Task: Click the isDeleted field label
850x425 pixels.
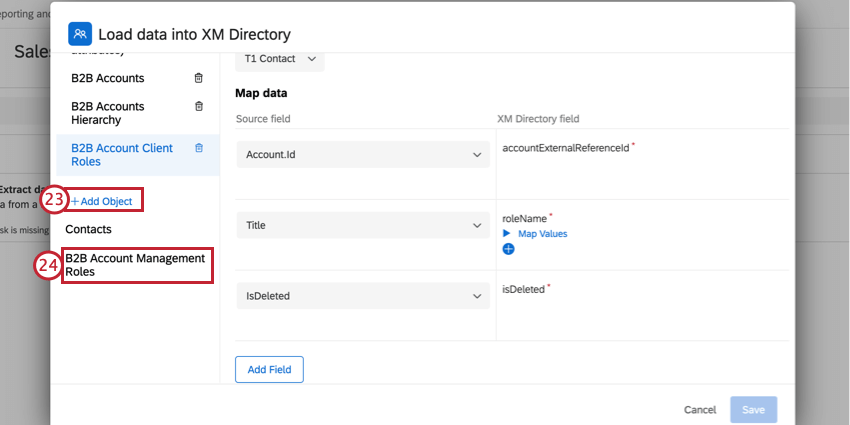Action: tap(524, 289)
